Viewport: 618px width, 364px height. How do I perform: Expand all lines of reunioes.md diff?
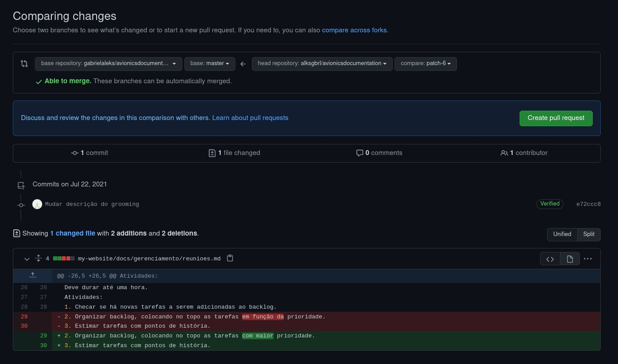coord(38,258)
